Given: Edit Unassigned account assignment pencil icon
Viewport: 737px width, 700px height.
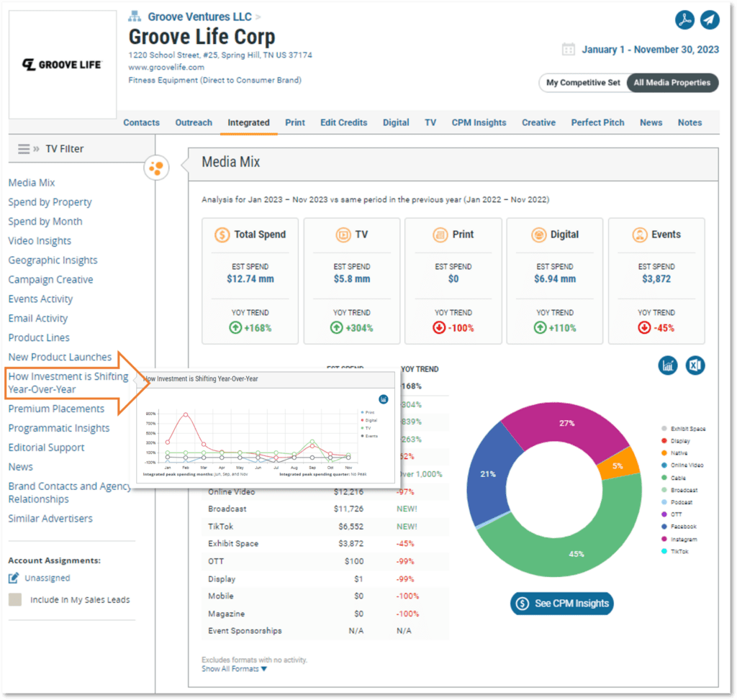Looking at the screenshot, I should coord(14,578).
